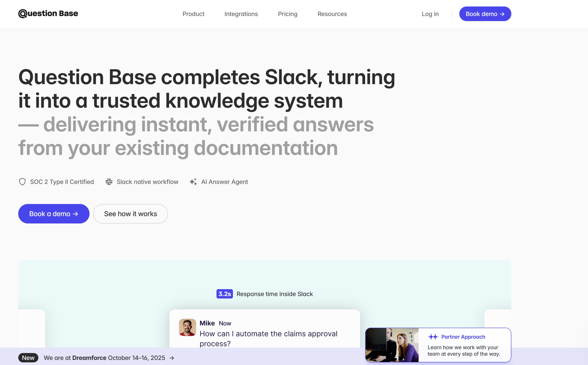Click the arrow after Dreamforce dates

click(172, 358)
